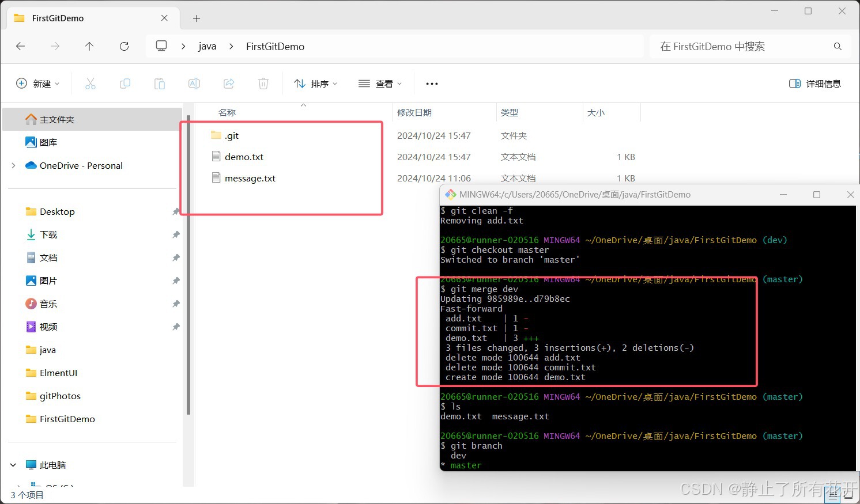This screenshot has height=504, width=860.
Task: Click the MINGW64 terminal title bar text
Action: pyautogui.click(x=575, y=195)
